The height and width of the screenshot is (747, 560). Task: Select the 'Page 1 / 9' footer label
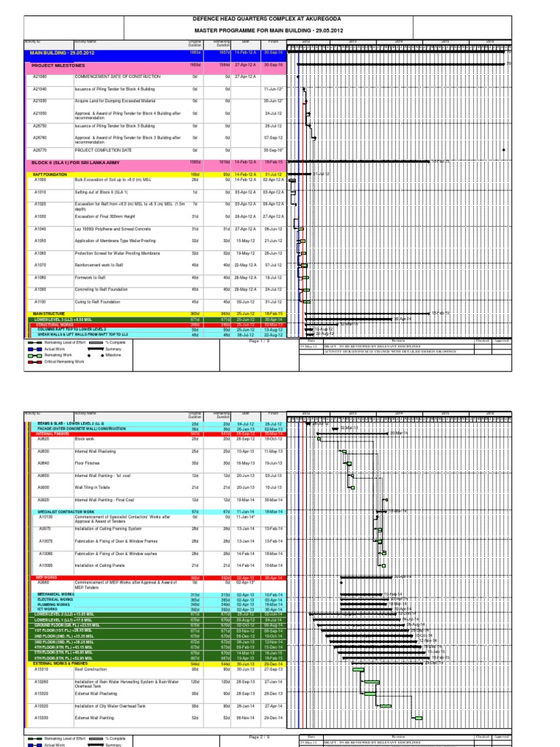pos(260,341)
